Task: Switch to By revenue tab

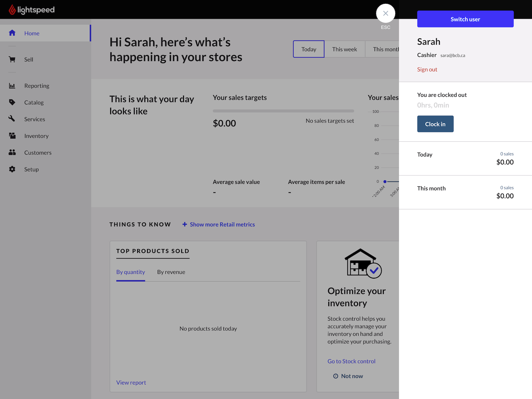Action: tap(171, 272)
